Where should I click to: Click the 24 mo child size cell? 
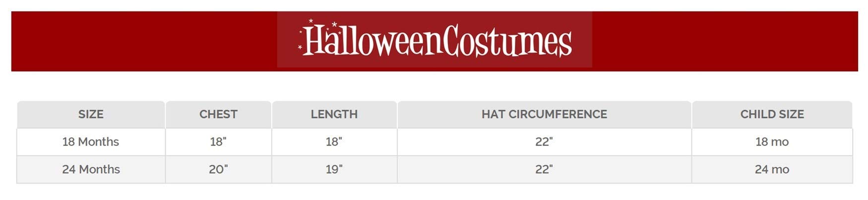pyautogui.click(x=772, y=169)
